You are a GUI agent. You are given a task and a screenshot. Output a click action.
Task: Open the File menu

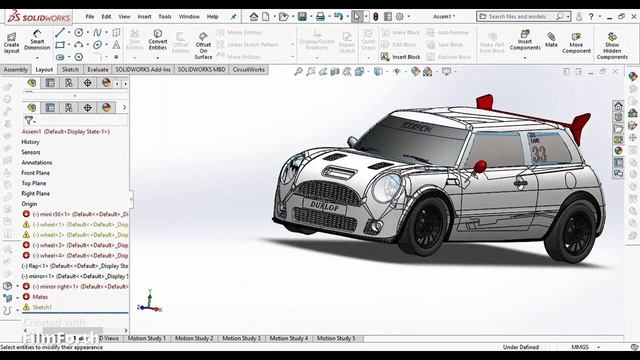pyautogui.click(x=90, y=17)
